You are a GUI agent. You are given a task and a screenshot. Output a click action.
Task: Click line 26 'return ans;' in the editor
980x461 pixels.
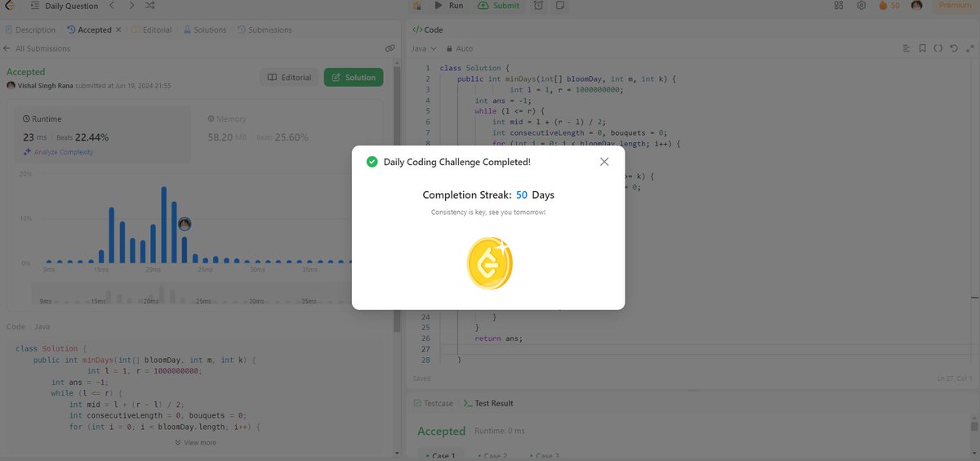point(498,338)
